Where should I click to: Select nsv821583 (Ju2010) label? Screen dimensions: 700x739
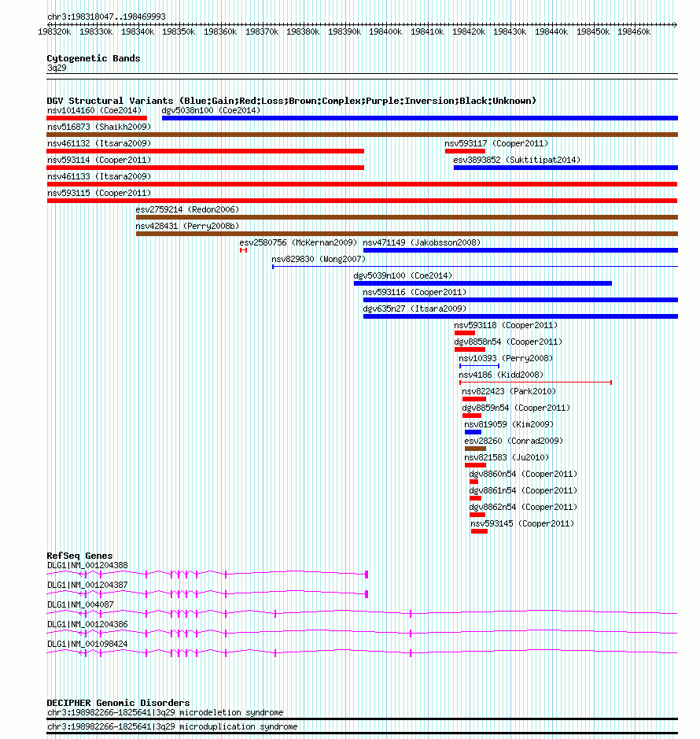[x=507, y=457]
